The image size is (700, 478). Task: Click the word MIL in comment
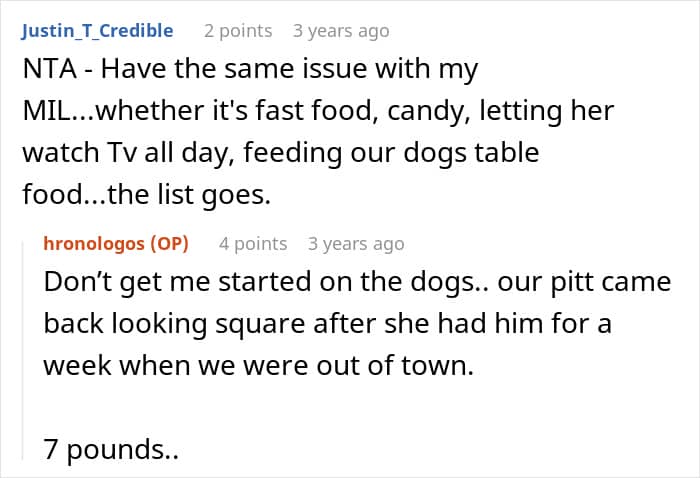[46, 111]
